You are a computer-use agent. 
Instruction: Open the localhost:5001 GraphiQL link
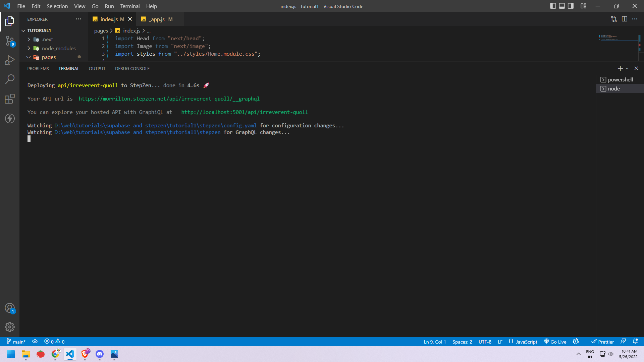[x=244, y=112]
